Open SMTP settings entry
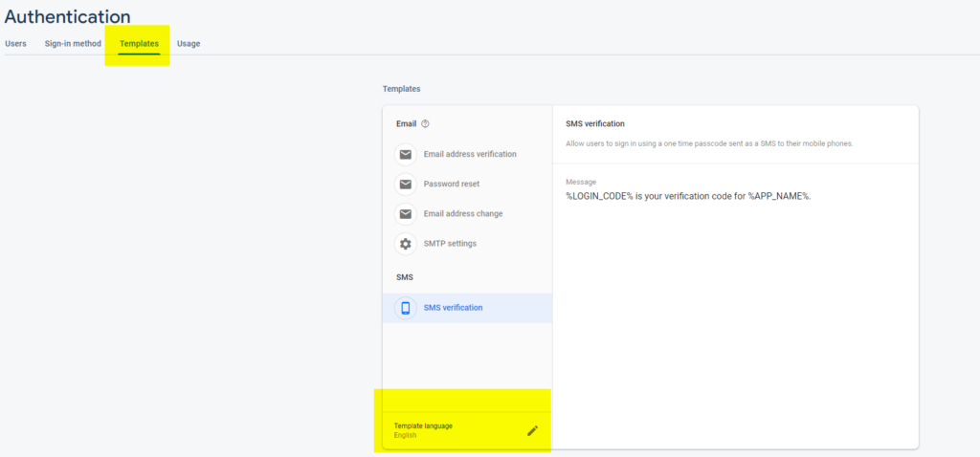The image size is (980, 457). pyautogui.click(x=467, y=244)
